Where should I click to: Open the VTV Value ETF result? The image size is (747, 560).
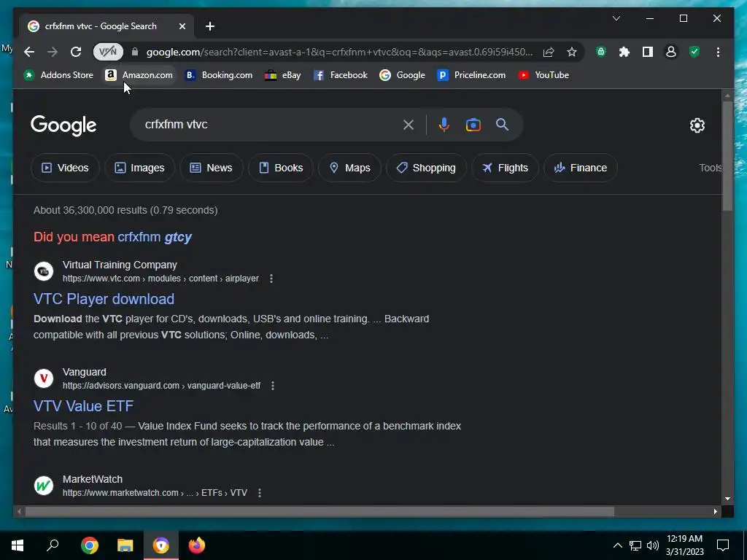point(83,406)
